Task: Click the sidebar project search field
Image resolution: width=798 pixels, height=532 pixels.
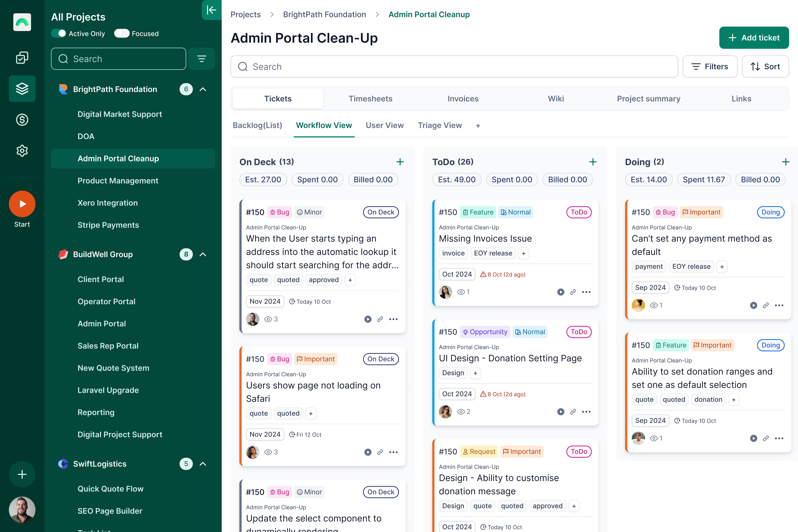Action: [118, 59]
